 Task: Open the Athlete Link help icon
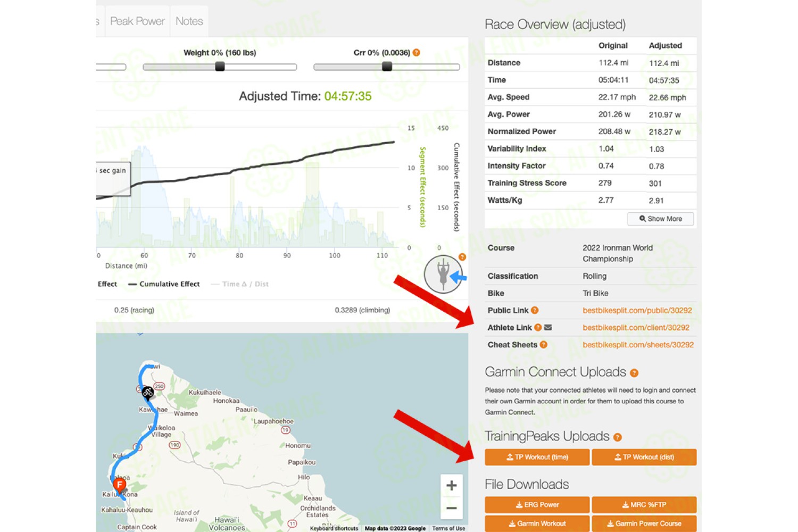[x=538, y=328]
